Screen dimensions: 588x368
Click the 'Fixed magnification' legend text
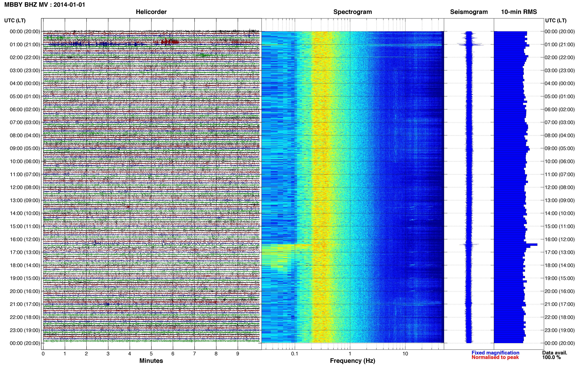coord(495,353)
